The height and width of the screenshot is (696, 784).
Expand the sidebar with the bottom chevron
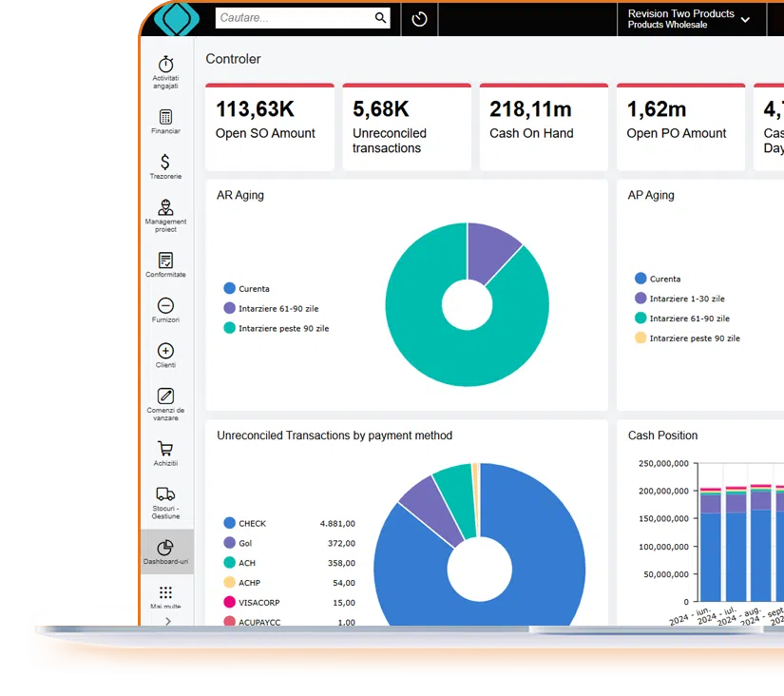[x=167, y=621]
